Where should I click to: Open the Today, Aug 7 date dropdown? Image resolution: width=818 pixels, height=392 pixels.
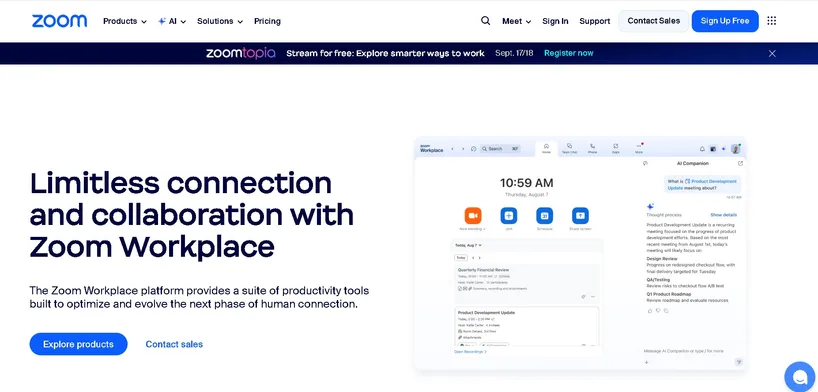pyautogui.click(x=468, y=245)
